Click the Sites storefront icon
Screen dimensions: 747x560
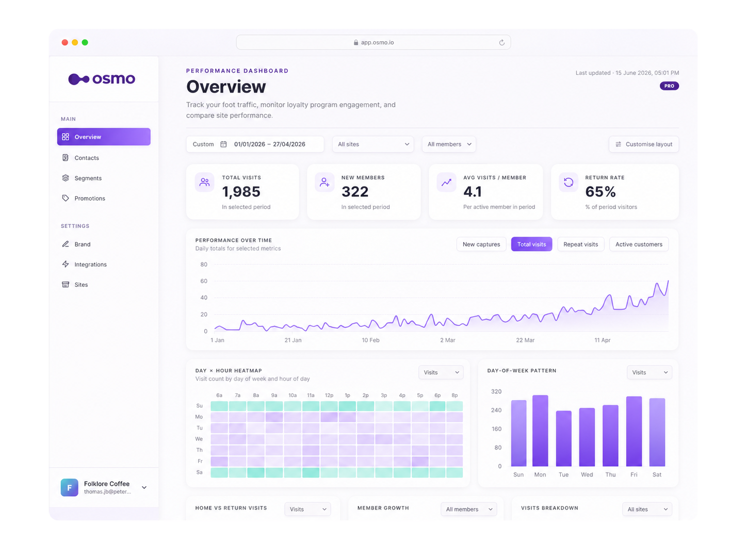pos(66,284)
